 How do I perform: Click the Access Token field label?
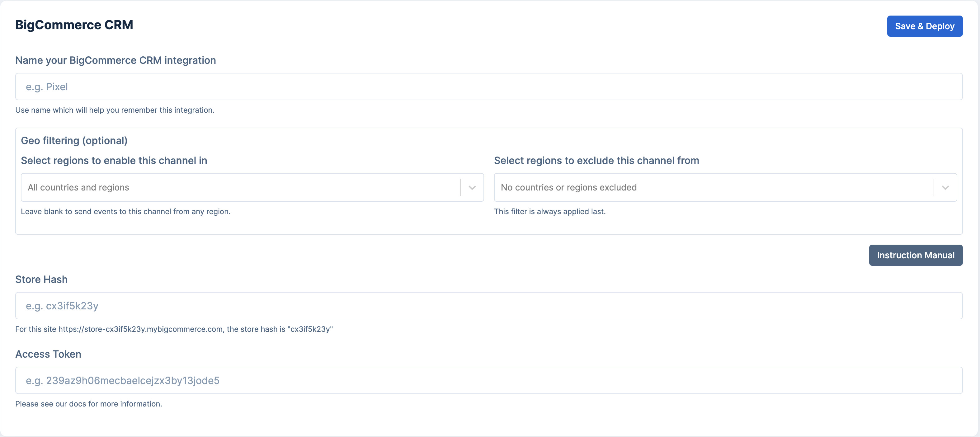coord(48,354)
